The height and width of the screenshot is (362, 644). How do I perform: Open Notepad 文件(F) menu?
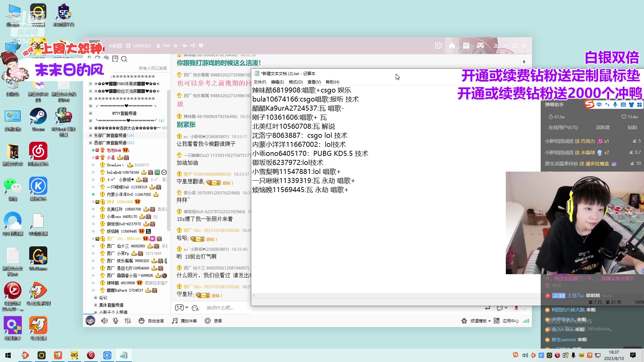coord(260,82)
